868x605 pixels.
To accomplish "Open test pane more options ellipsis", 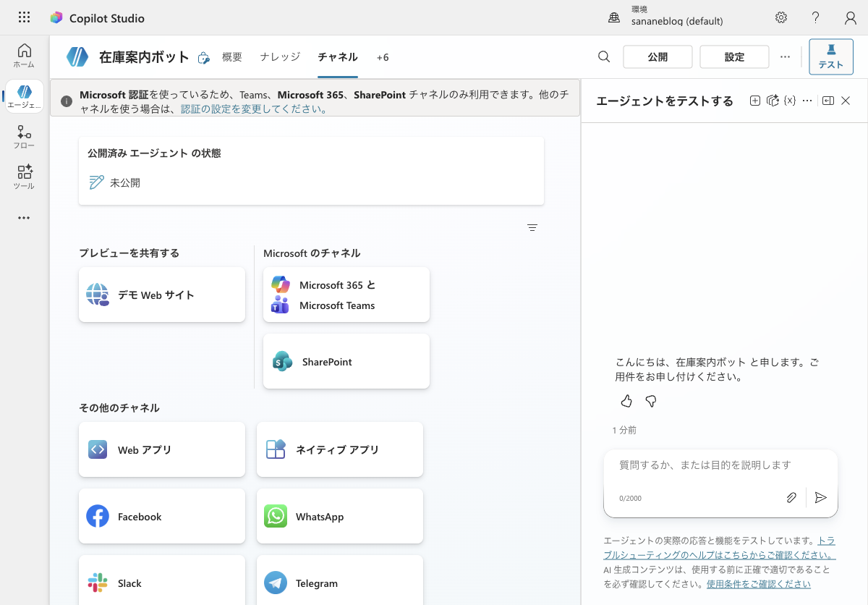I will pyautogui.click(x=807, y=101).
